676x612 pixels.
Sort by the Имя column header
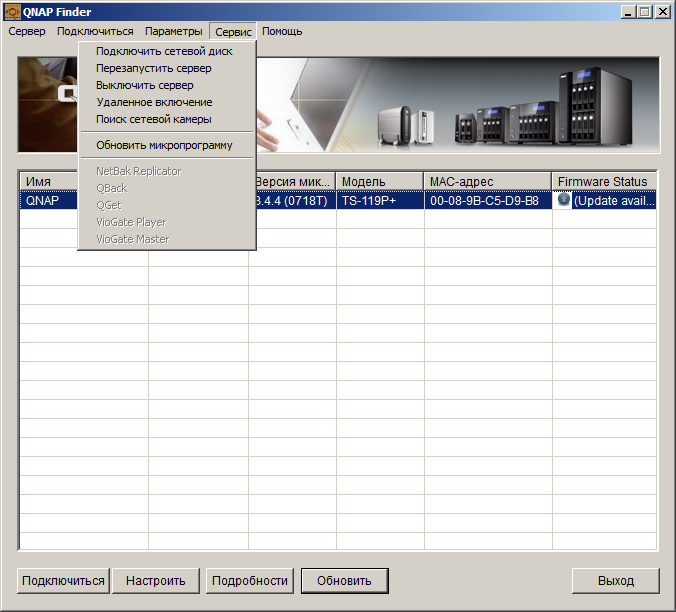click(x=49, y=181)
